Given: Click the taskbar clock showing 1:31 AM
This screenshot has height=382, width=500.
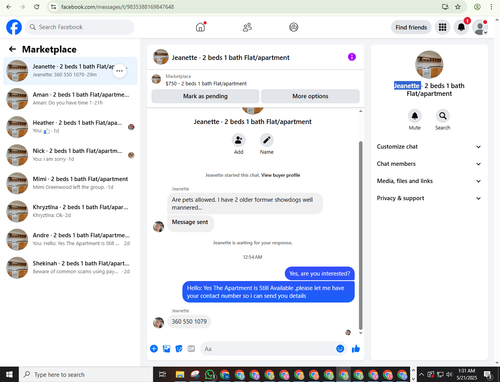Looking at the screenshot, I should [466, 374].
